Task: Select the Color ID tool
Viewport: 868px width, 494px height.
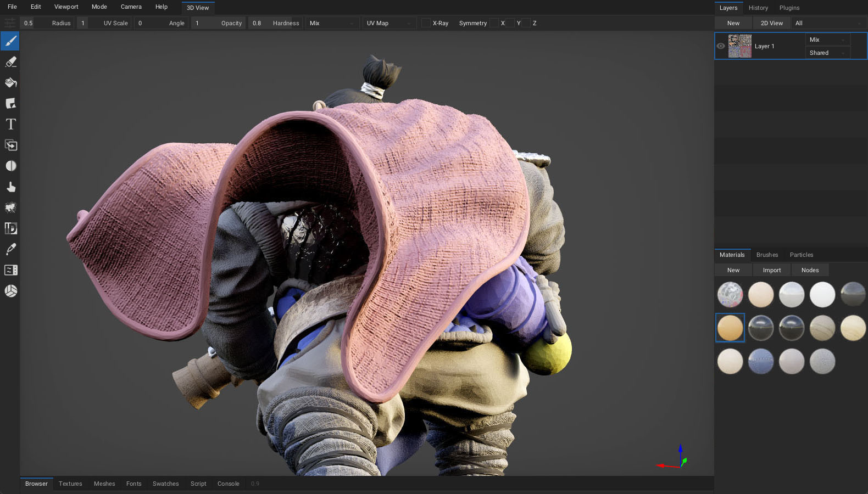Action: (x=10, y=228)
